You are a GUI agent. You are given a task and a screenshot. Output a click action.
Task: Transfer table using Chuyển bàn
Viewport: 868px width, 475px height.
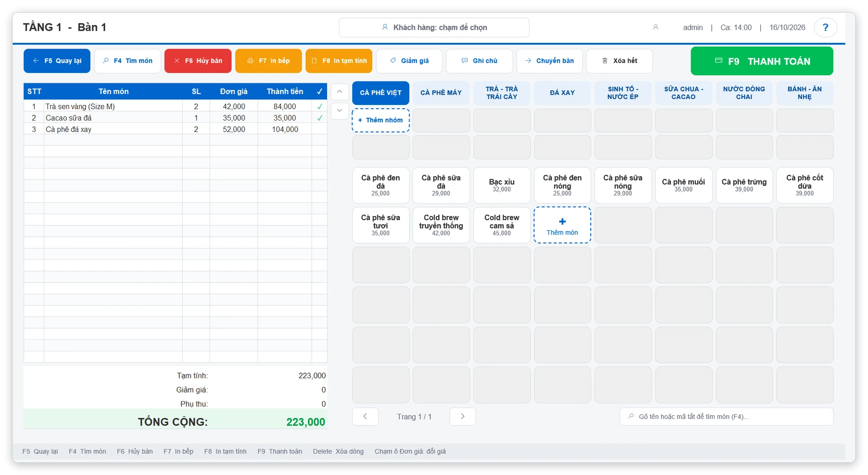pos(549,61)
